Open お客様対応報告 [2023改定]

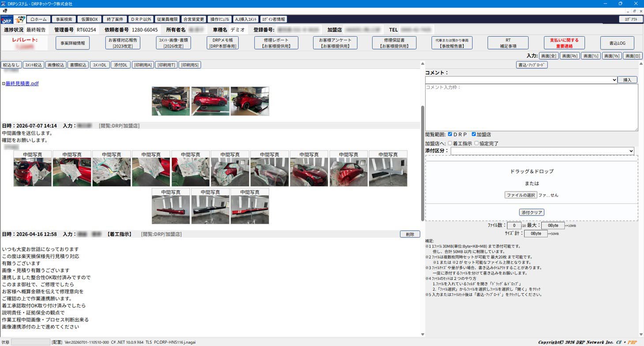coord(123,43)
